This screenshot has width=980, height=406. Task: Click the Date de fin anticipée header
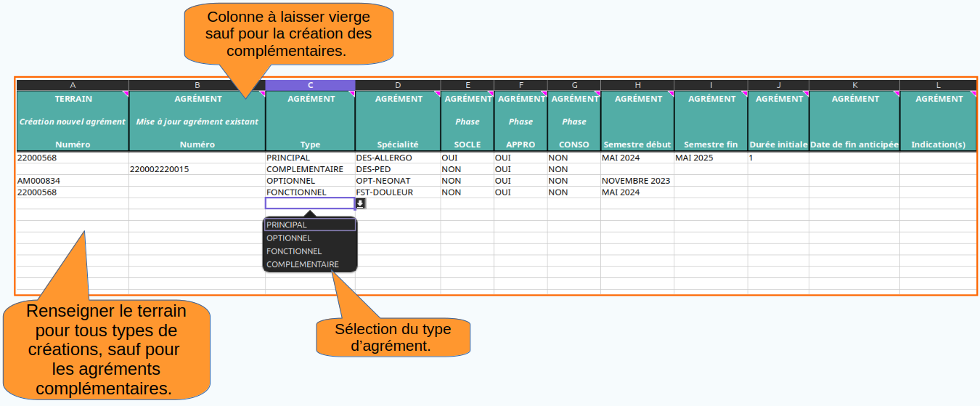point(854,145)
